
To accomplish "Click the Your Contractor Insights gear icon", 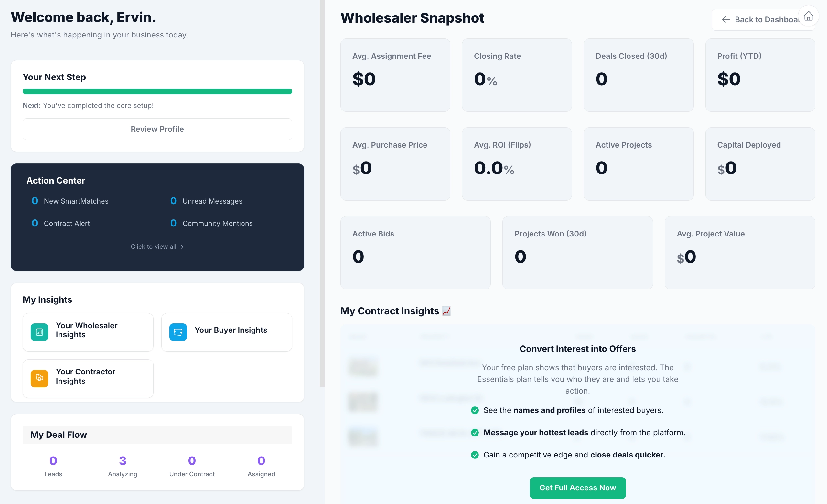I will pos(39,378).
